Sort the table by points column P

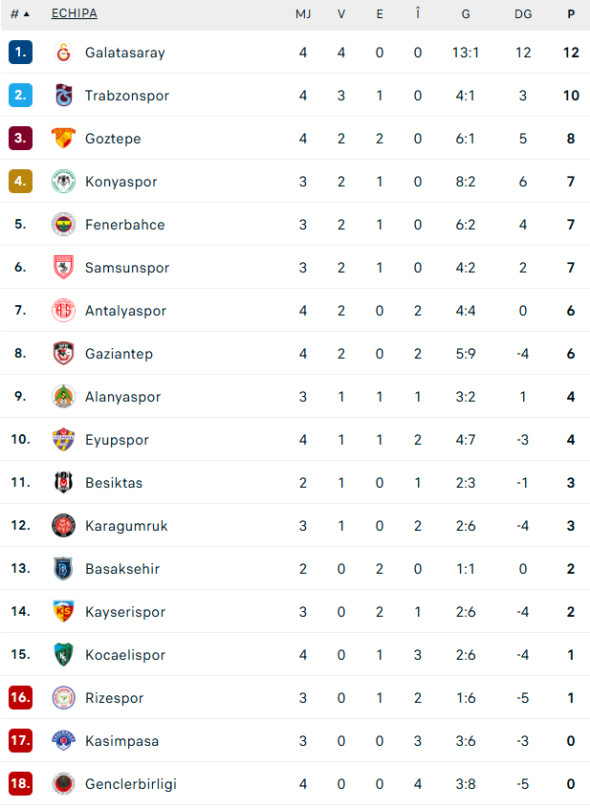570,14
